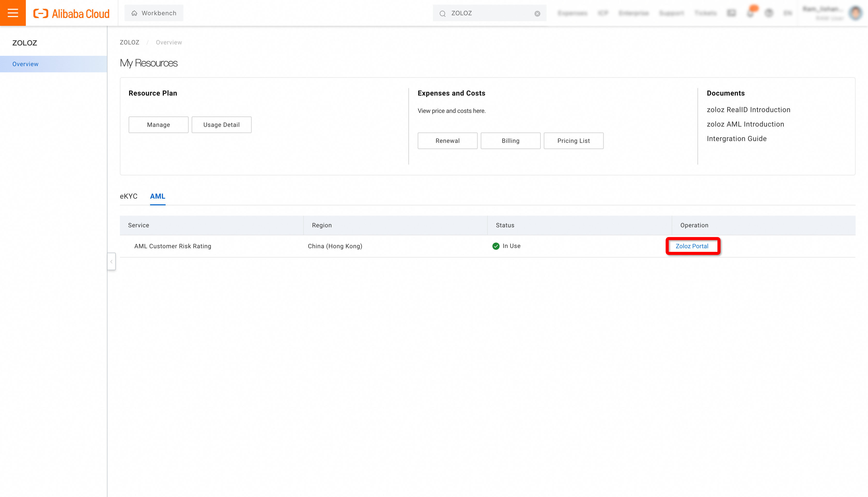Select Overview in the left sidebar
Screen dimensions: 868x497
[x=25, y=64]
